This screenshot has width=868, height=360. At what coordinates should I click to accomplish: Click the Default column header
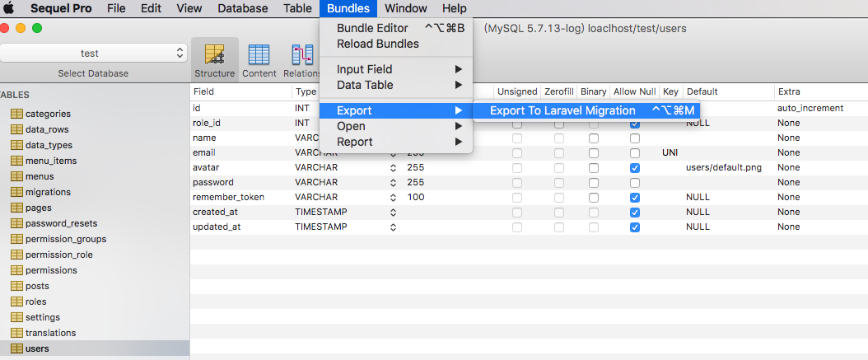[x=729, y=91]
